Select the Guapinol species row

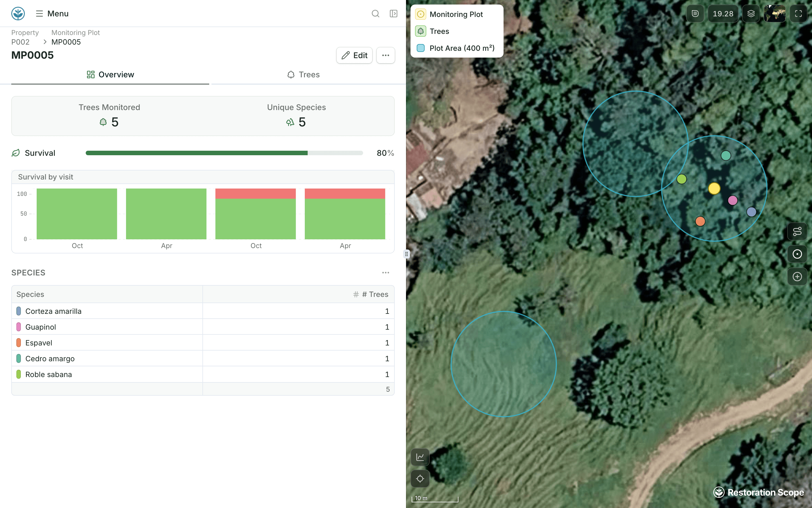coord(203,327)
